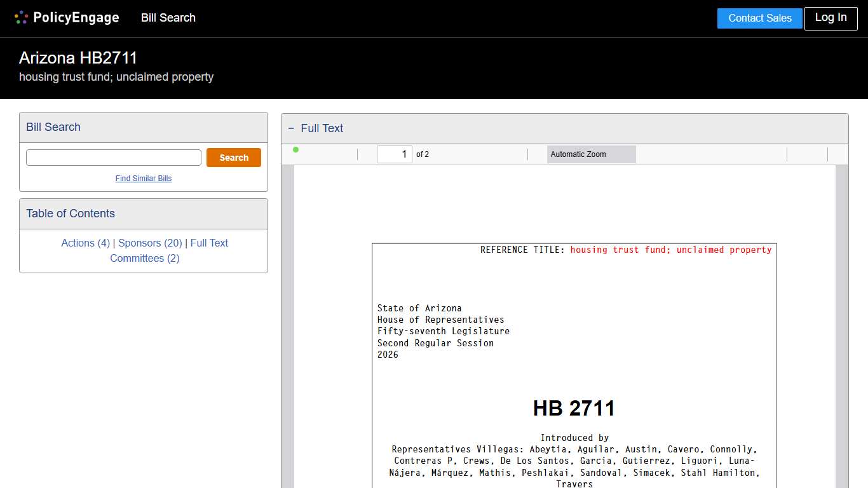
Task: Follow the Find Similar Bills link
Action: coord(143,179)
